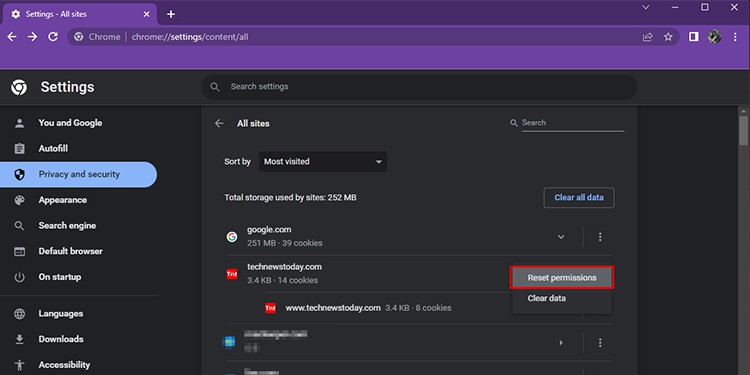
Task: Choose Reset permissions from context menu
Action: coord(562,278)
